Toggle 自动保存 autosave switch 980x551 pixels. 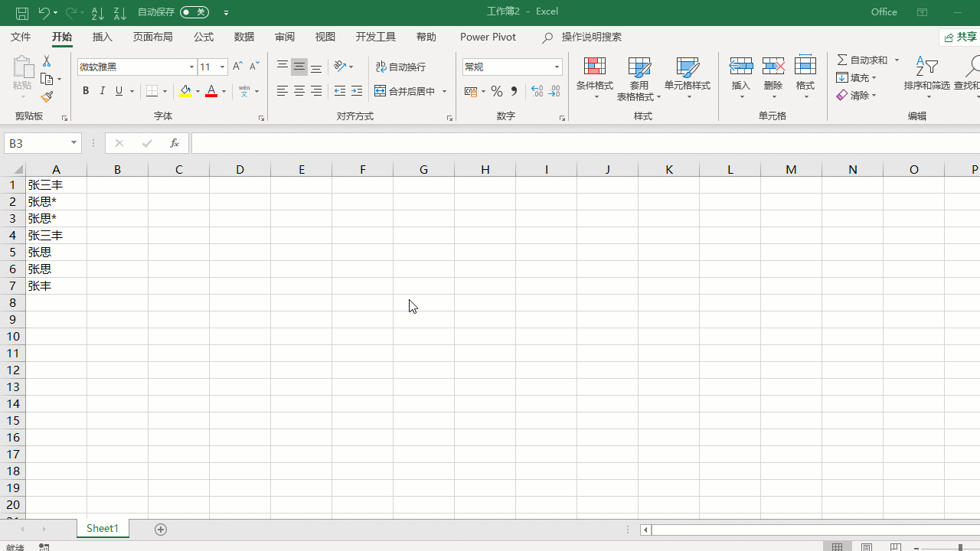pyautogui.click(x=194, y=12)
